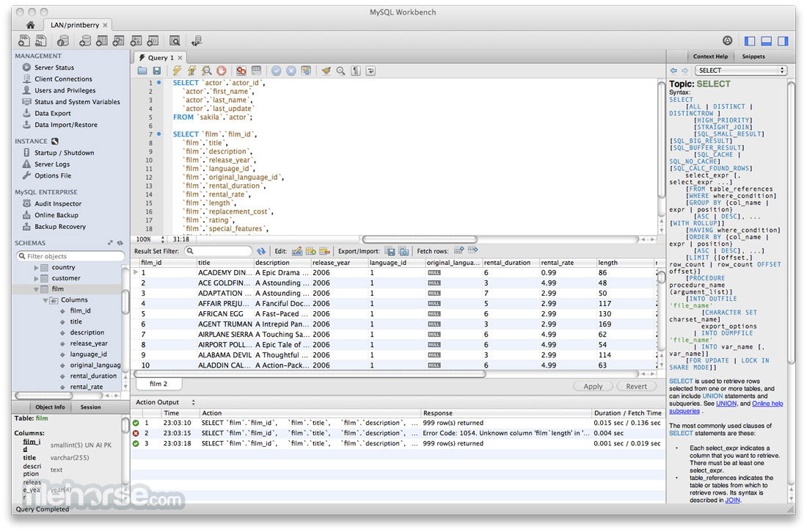Expand the customer table in Schemas
The width and height of the screenshot is (807, 532).
click(x=36, y=278)
